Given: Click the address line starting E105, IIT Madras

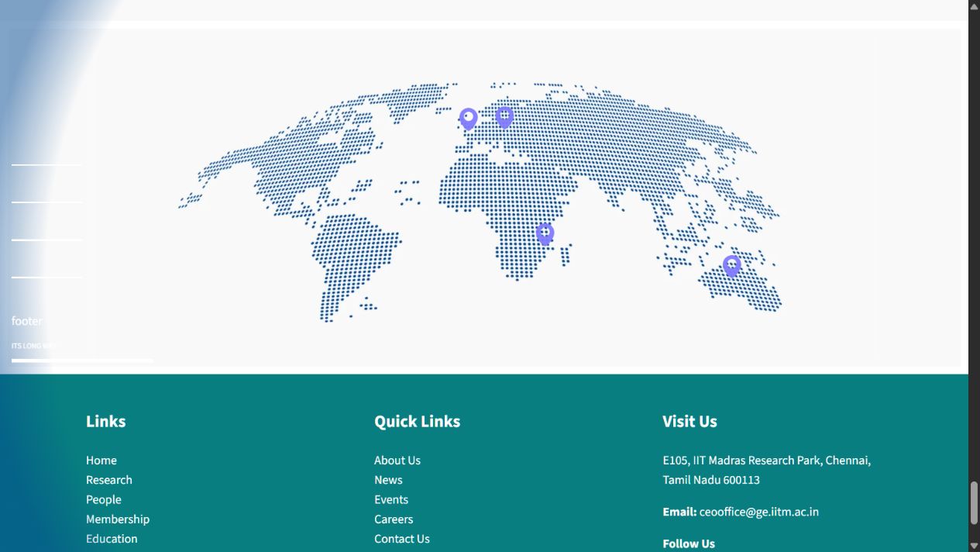Looking at the screenshot, I should (x=767, y=461).
